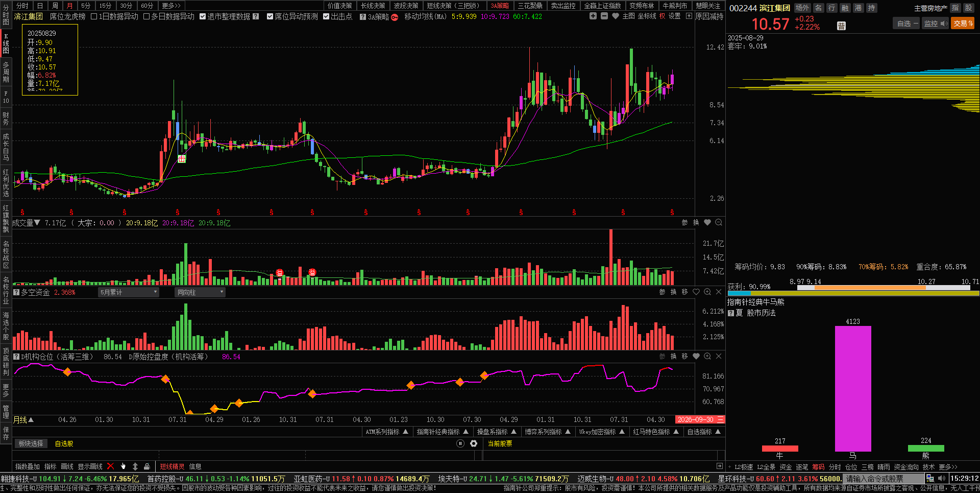Open the 5月累计 dropdown

click(x=129, y=292)
